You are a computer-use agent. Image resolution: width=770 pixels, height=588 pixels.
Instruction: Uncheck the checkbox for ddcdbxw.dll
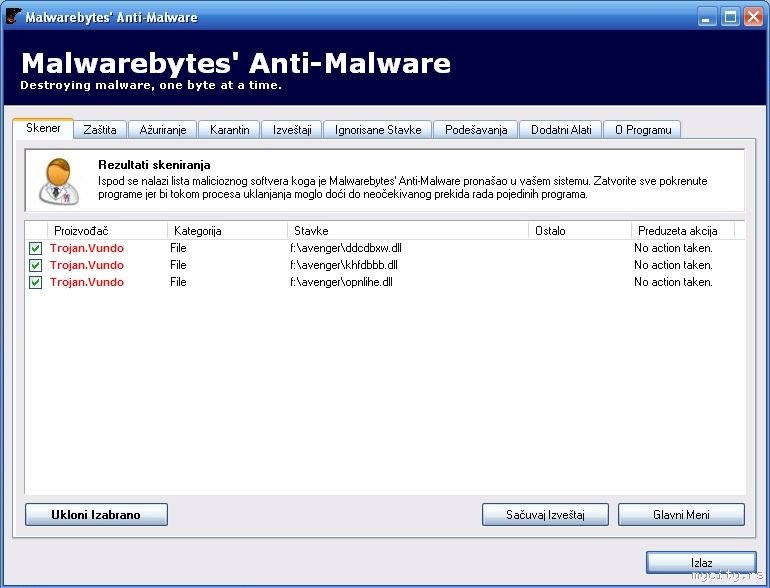(x=35, y=248)
